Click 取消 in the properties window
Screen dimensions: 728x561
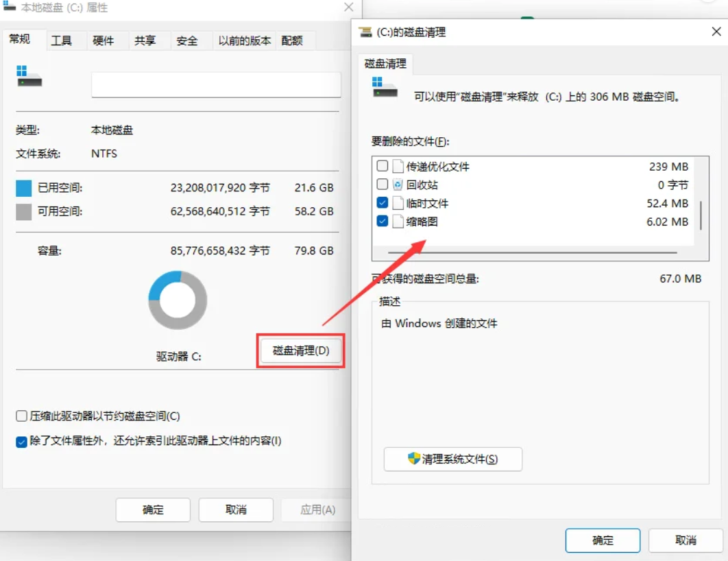coord(236,510)
